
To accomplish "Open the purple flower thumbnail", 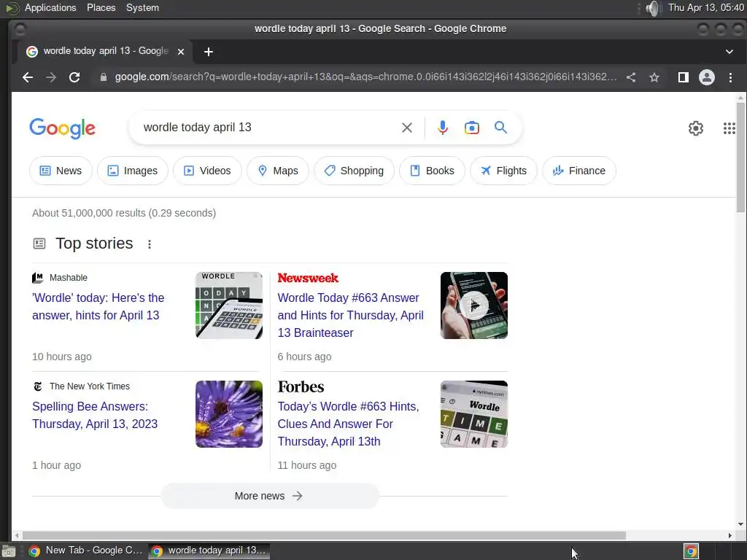I will point(228,414).
